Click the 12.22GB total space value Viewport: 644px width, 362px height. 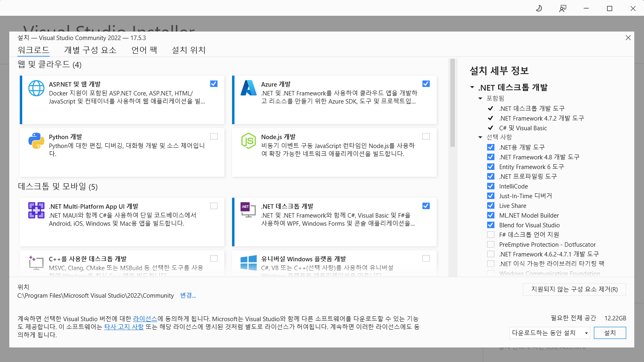(615, 318)
